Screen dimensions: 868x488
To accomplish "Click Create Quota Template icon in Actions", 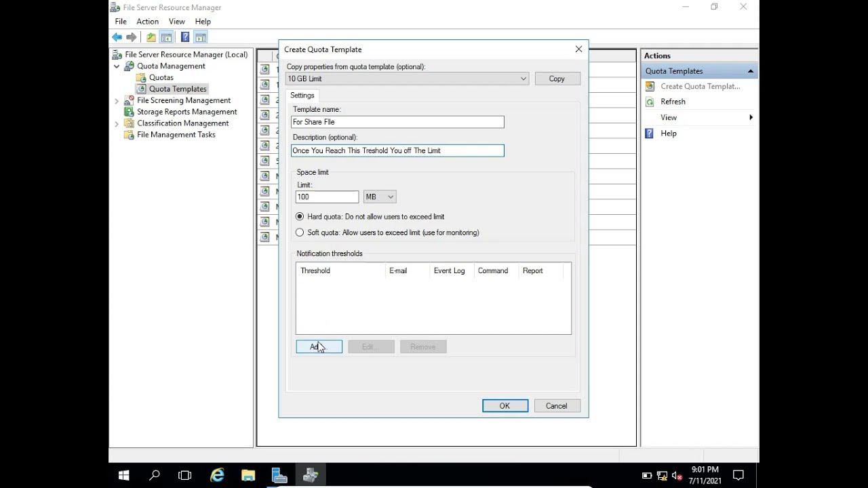I will coord(650,86).
